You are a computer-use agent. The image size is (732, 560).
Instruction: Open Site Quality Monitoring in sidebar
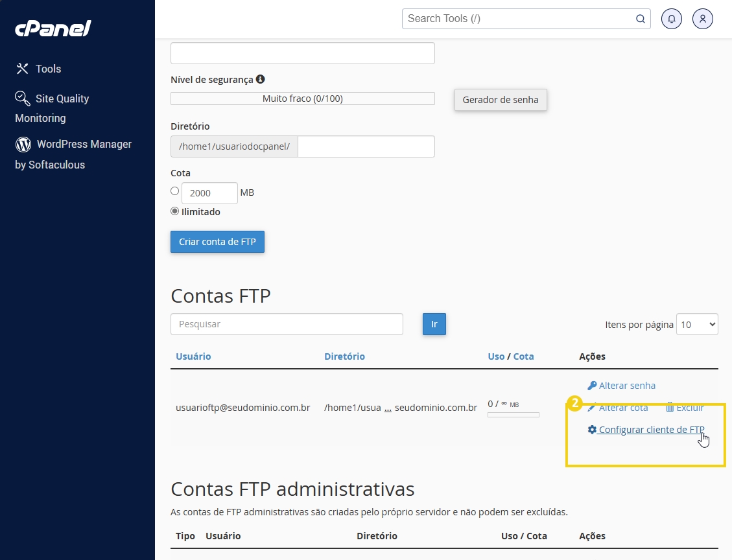[x=53, y=108]
